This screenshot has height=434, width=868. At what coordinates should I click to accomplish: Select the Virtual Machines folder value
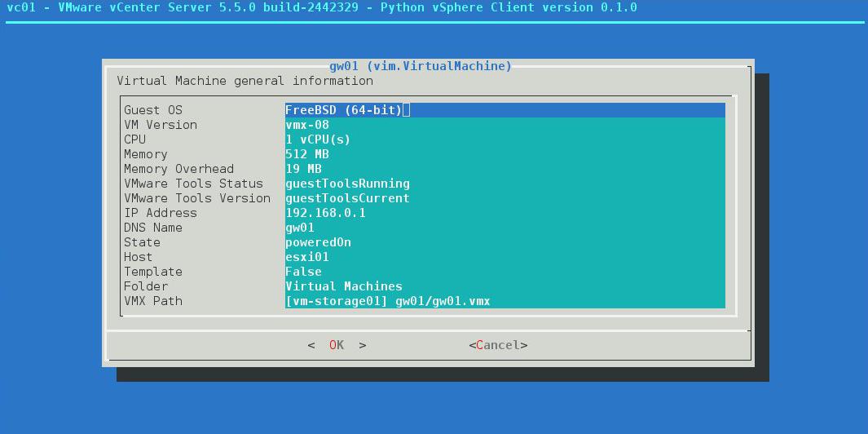[504, 286]
